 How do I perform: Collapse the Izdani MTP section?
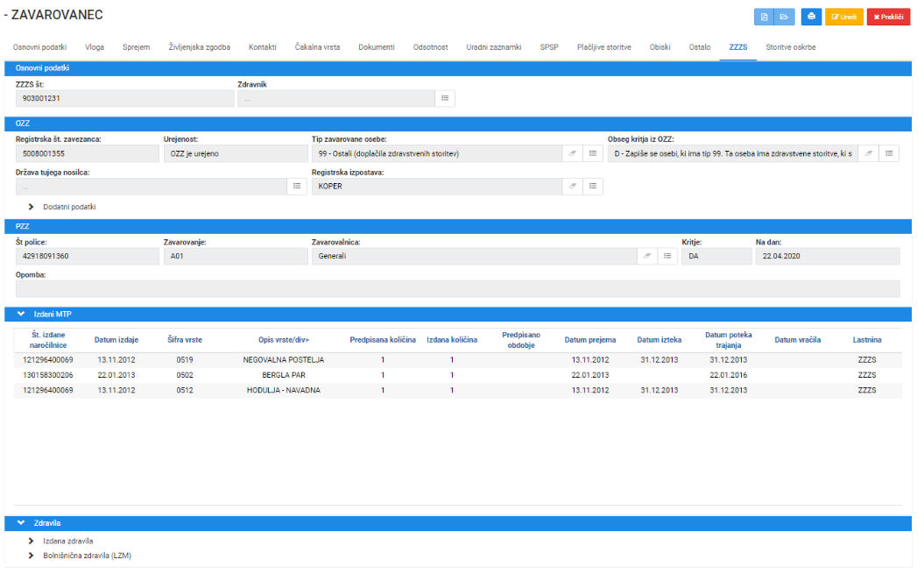point(21,315)
